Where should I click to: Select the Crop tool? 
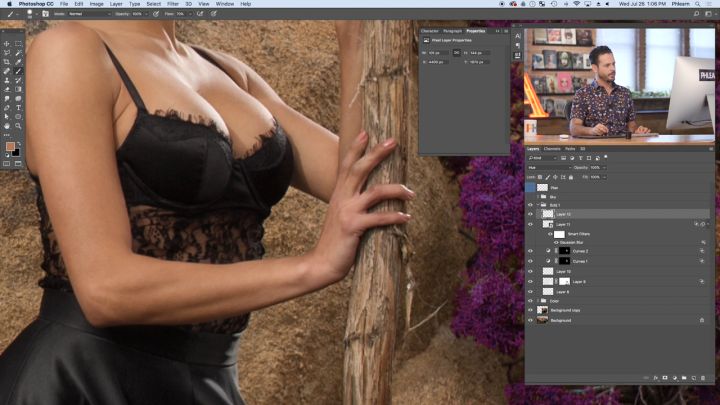[7, 62]
